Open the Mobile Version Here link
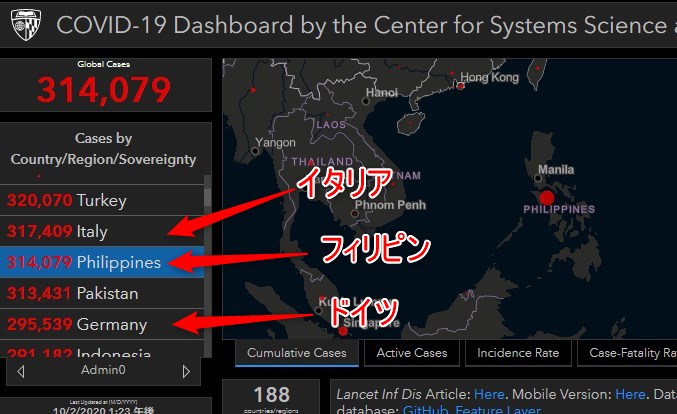This screenshot has width=677, height=414. [630, 394]
